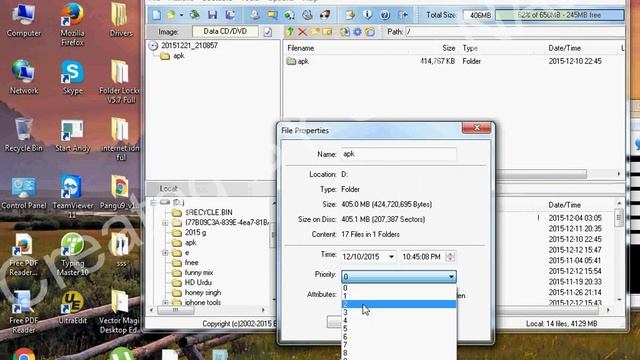Click the Make CD/DVD image icon

click(255, 15)
